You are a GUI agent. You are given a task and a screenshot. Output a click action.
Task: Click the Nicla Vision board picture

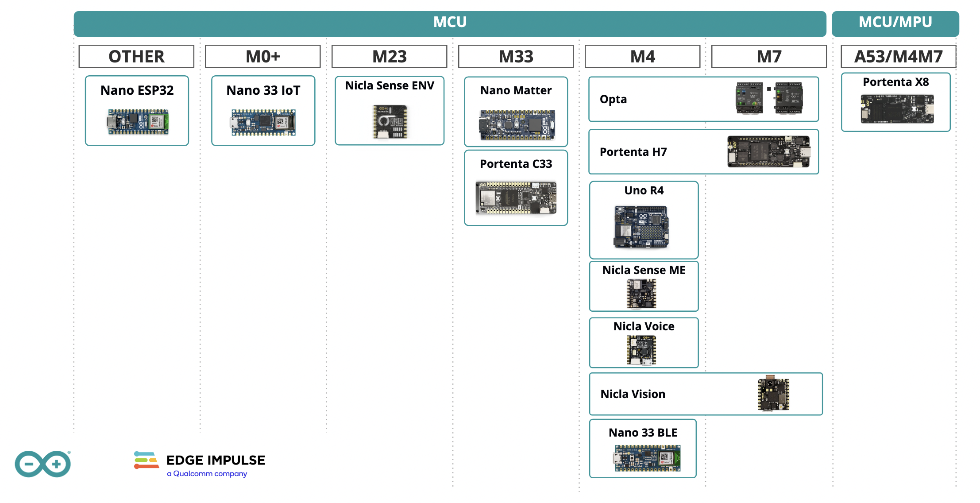pos(773,394)
